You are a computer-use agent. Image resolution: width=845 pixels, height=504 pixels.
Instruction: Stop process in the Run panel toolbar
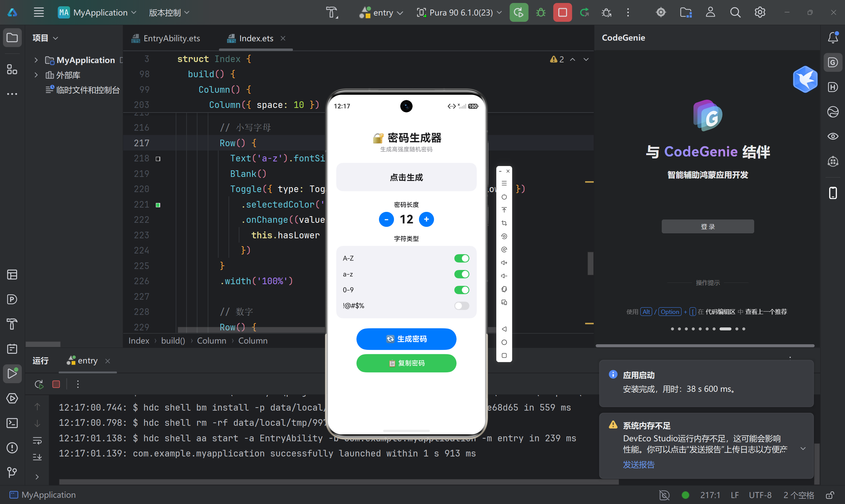pyautogui.click(x=56, y=385)
